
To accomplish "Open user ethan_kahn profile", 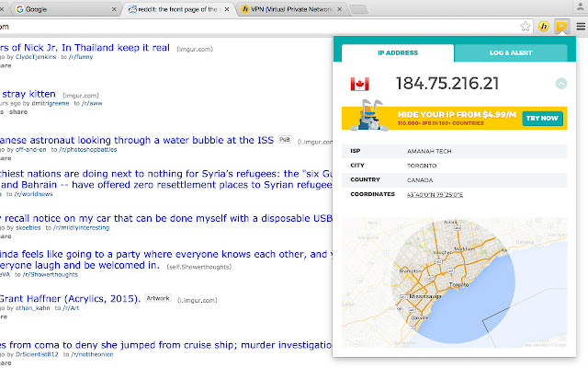I will point(33,308).
